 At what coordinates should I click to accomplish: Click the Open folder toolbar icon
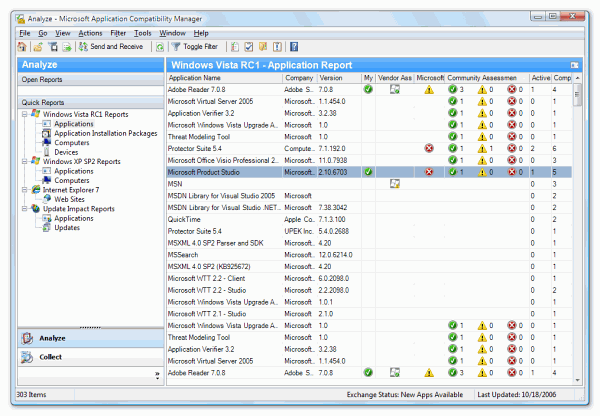37,46
